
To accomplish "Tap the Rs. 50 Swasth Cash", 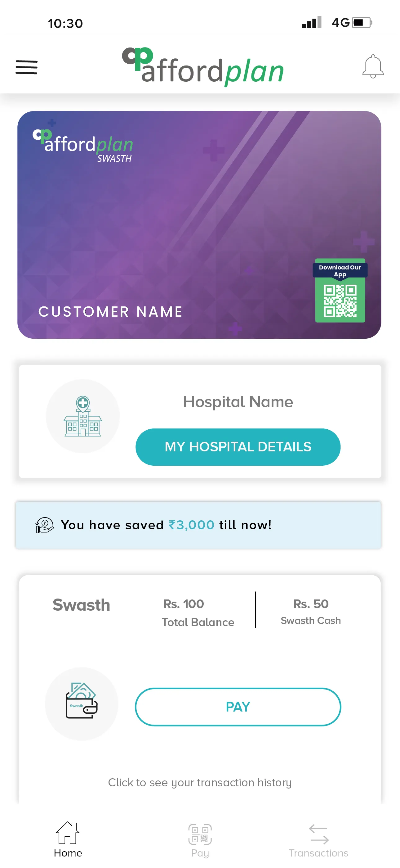I will point(310,611).
